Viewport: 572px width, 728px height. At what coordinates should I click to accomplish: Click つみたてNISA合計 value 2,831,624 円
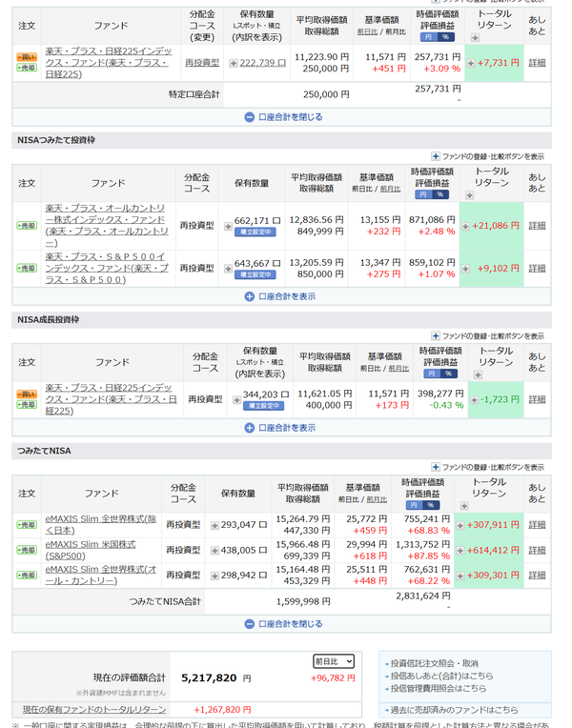423,596
